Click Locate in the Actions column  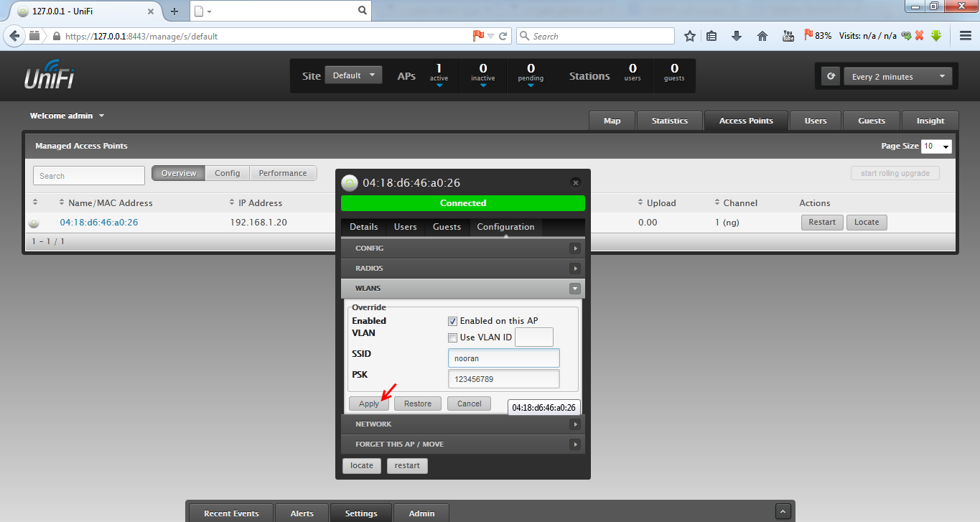pyautogui.click(x=867, y=223)
